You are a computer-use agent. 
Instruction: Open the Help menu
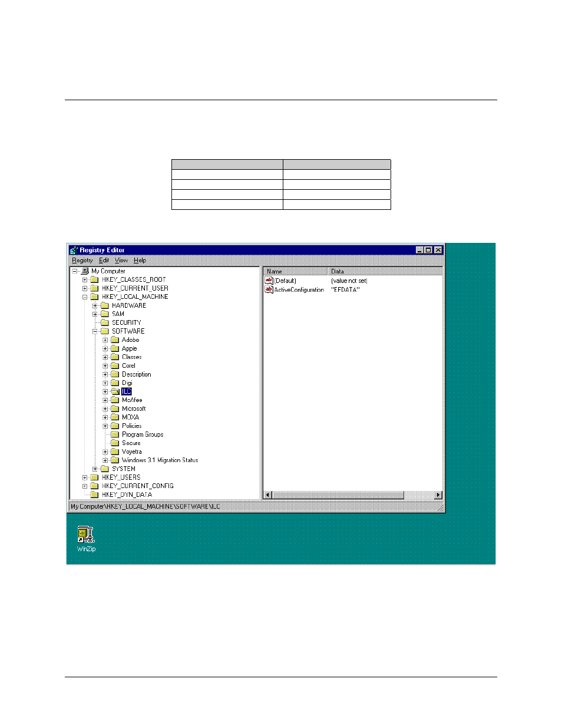click(140, 261)
